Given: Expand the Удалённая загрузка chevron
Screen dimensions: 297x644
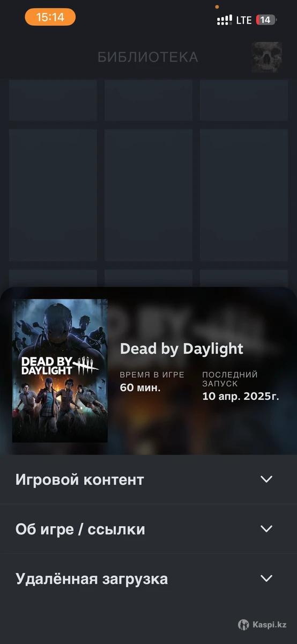Looking at the screenshot, I should pyautogui.click(x=266, y=579).
